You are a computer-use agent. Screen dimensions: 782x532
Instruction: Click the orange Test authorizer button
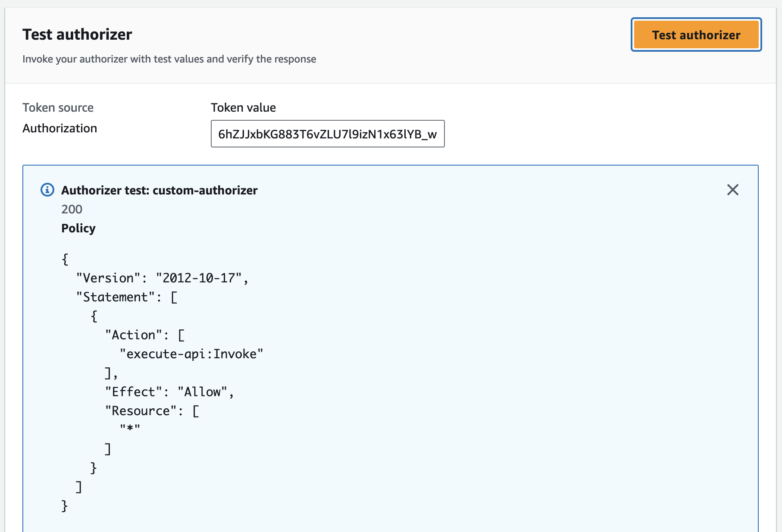[696, 35]
